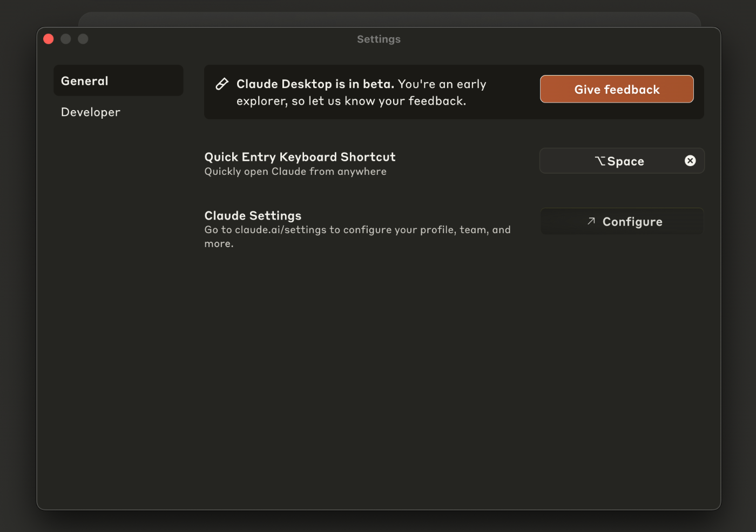This screenshot has width=756, height=532.
Task: Close the Settings window with the red button
Action: click(49, 39)
